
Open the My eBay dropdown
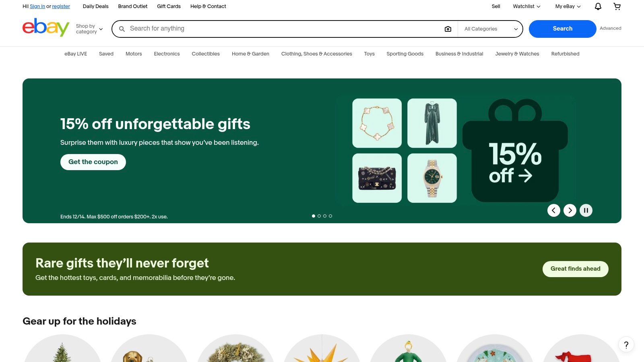click(568, 6)
